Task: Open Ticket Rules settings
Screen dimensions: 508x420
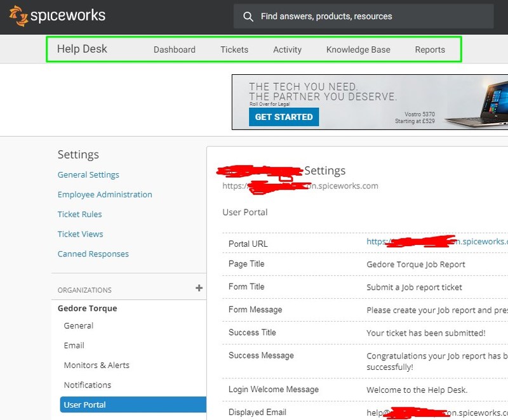Action: coord(79,214)
